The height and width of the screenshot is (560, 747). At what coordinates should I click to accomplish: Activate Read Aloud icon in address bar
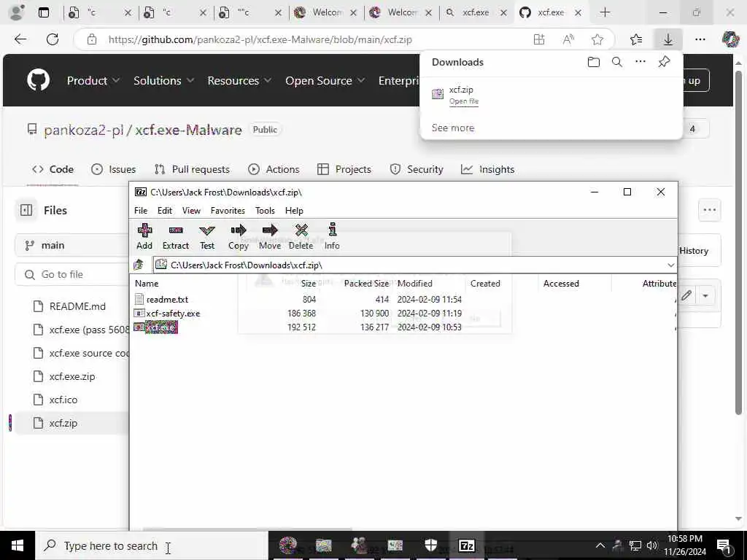(568, 39)
